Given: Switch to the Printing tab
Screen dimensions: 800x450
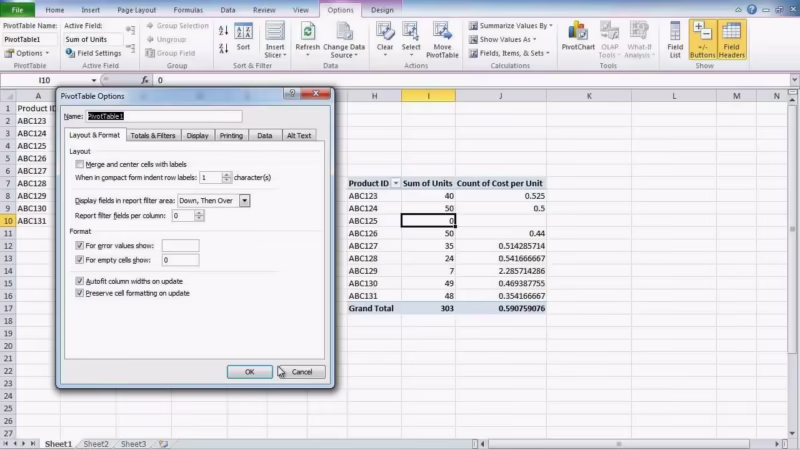Looking at the screenshot, I should coord(231,135).
